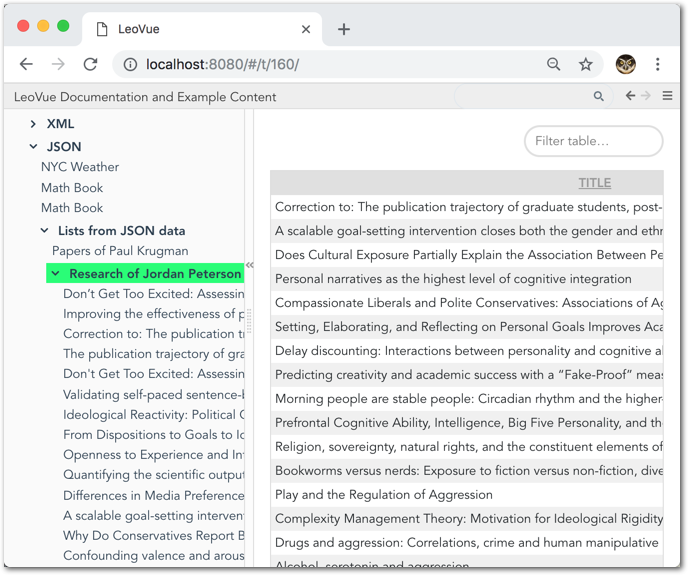Viewport: 688px width, 575px height.
Task: Click the site info icon in address bar
Action: click(x=130, y=65)
